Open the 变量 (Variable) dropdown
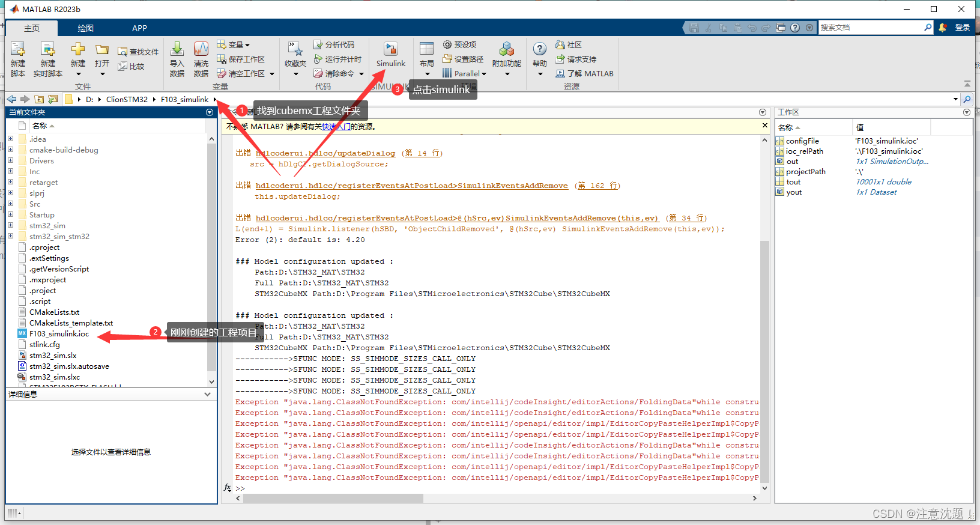The width and height of the screenshot is (980, 525). pos(233,44)
